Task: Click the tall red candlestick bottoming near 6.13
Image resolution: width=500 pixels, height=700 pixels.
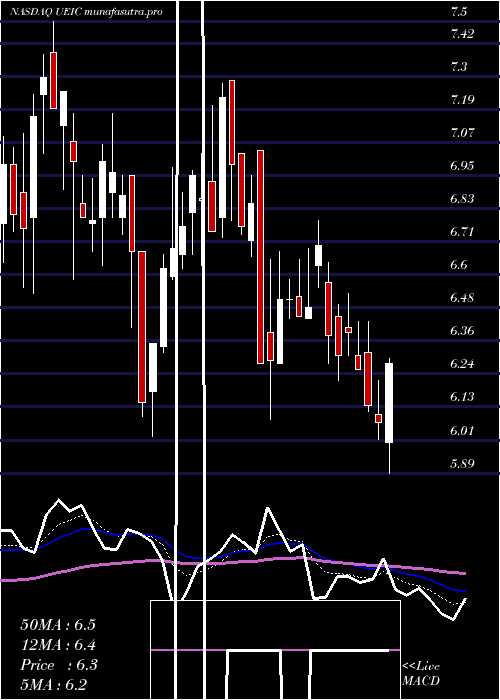Action: pyautogui.click(x=142, y=327)
